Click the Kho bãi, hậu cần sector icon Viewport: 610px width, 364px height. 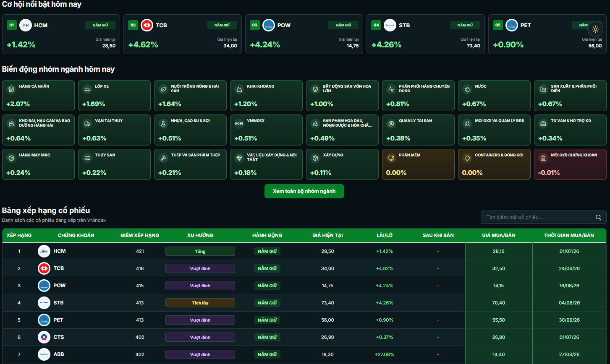(11, 123)
